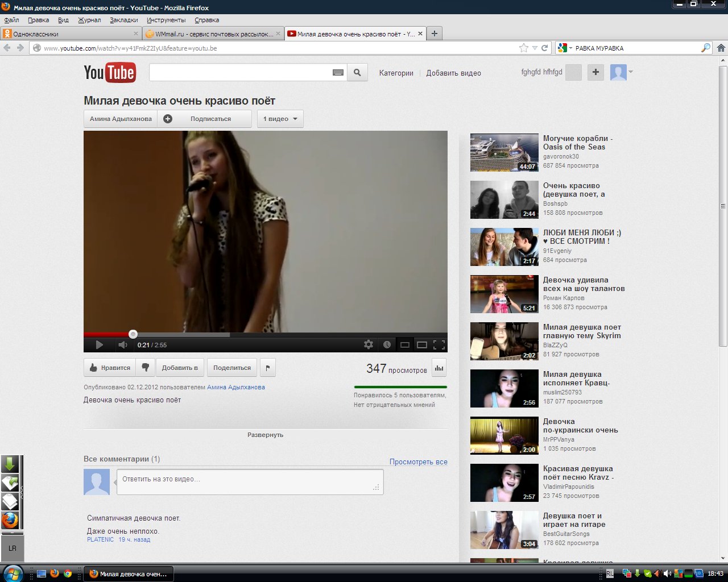Screen dimensions: 728x582
Task: Expand description via 'Развернуть'
Action: [265, 435]
